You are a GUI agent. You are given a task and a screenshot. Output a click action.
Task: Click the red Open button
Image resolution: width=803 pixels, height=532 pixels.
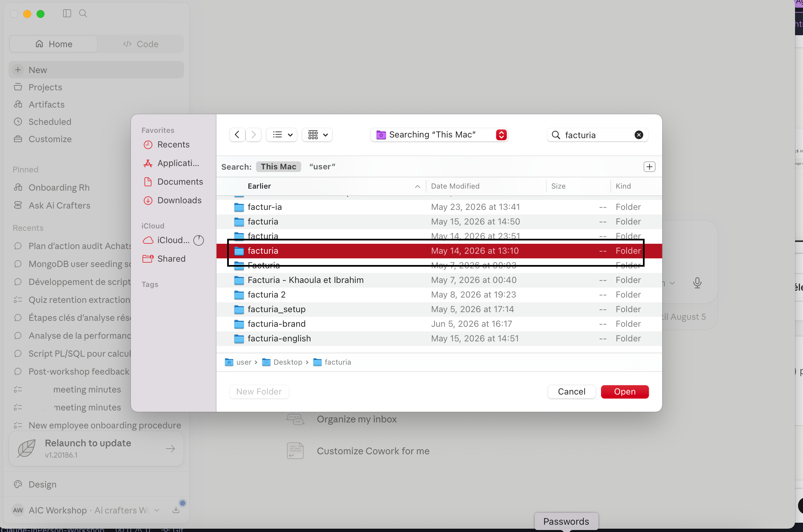[x=625, y=392]
